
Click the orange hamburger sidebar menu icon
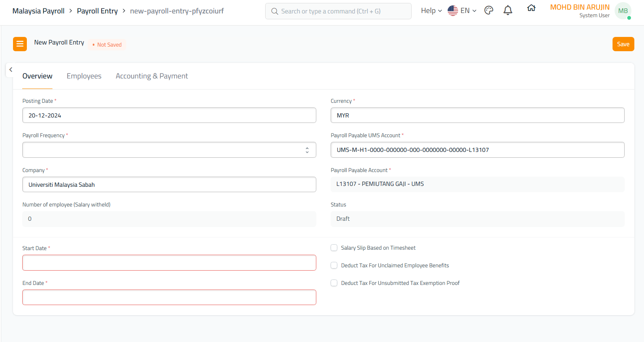click(20, 44)
